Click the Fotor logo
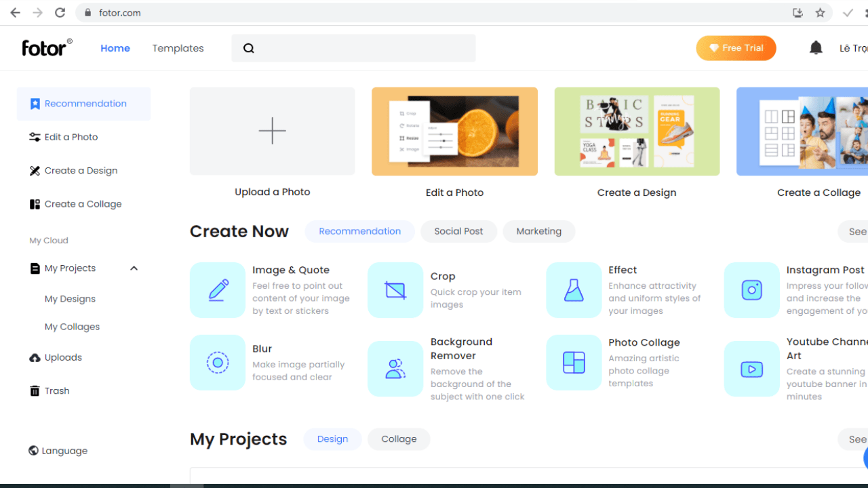This screenshot has height=488, width=868. pyautogui.click(x=47, y=47)
